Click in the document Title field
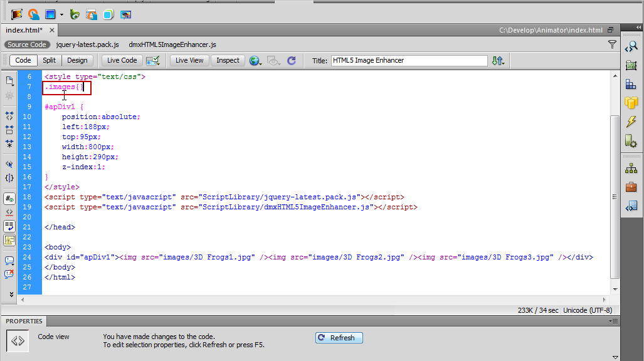 click(409, 60)
